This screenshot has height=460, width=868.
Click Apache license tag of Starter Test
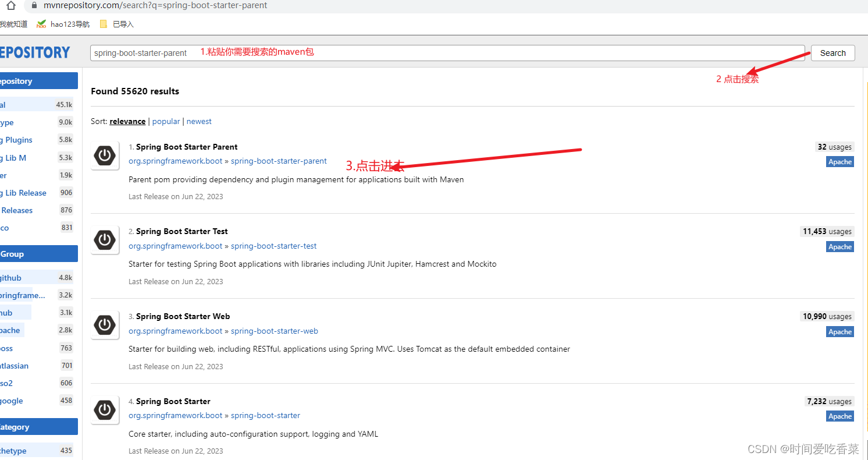coord(840,247)
